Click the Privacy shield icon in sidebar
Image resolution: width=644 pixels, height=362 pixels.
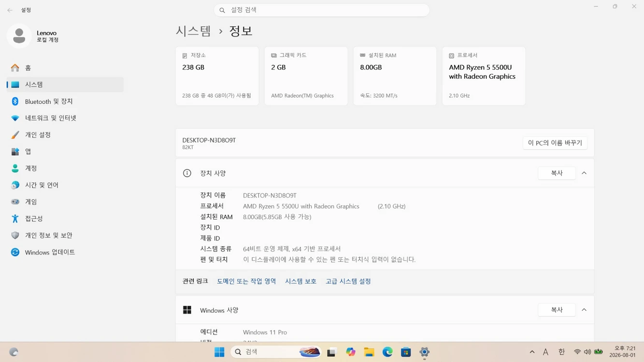15,236
